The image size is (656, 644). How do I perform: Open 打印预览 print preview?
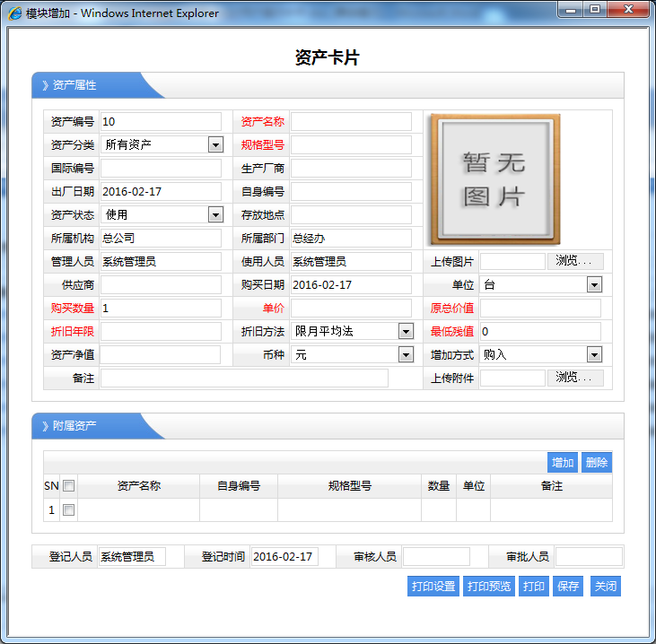click(488, 587)
